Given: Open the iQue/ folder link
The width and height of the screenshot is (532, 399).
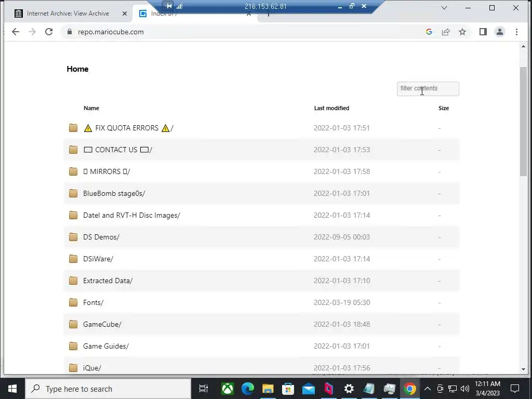Looking at the screenshot, I should coord(92,368).
